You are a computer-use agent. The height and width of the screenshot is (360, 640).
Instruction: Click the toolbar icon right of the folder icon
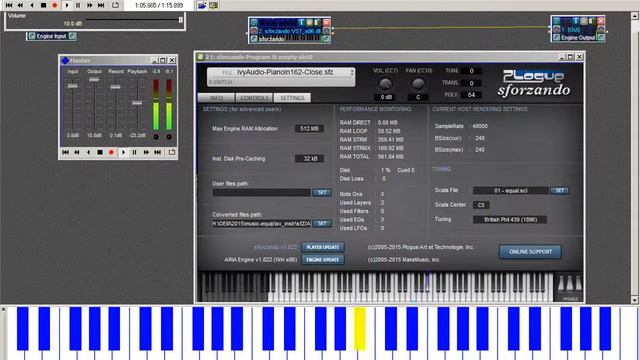click(213, 5)
